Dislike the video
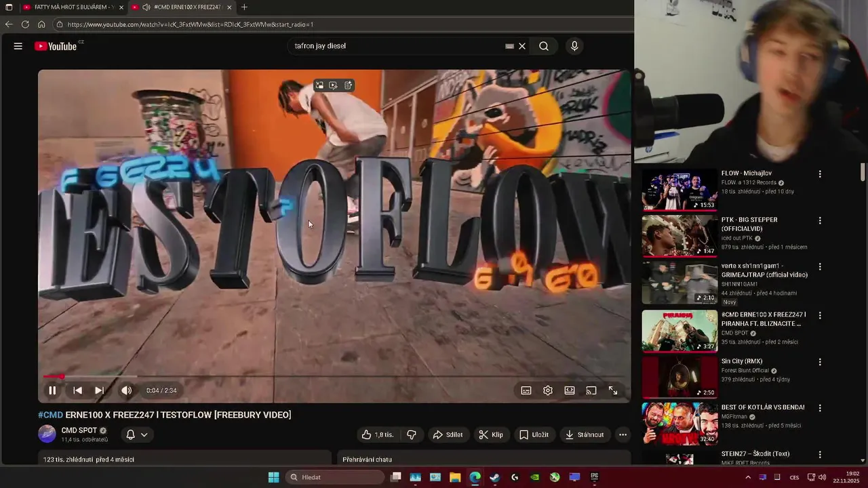868x488 pixels. tap(411, 434)
